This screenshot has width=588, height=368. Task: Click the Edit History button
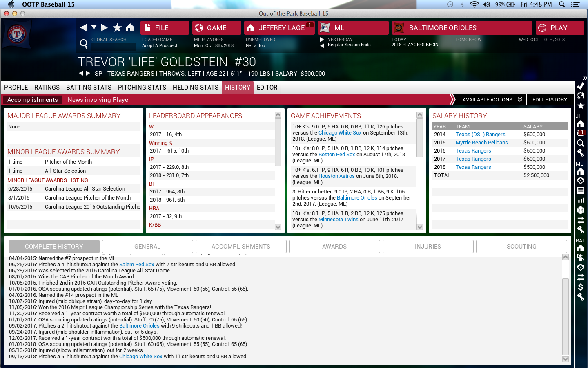tap(549, 100)
